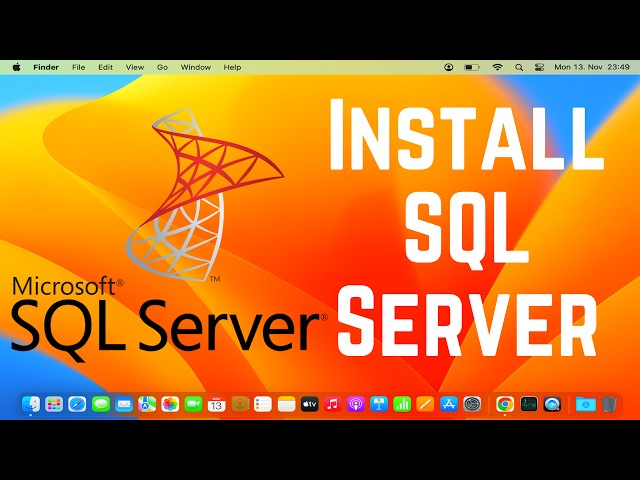
Task: Click the date and time clock
Action: tap(592, 67)
